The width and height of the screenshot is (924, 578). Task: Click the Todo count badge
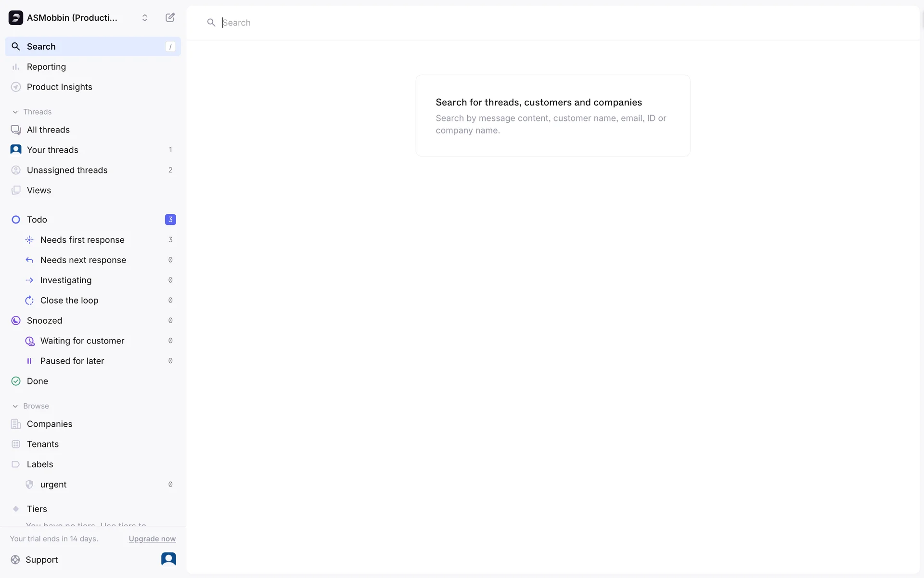(x=170, y=220)
